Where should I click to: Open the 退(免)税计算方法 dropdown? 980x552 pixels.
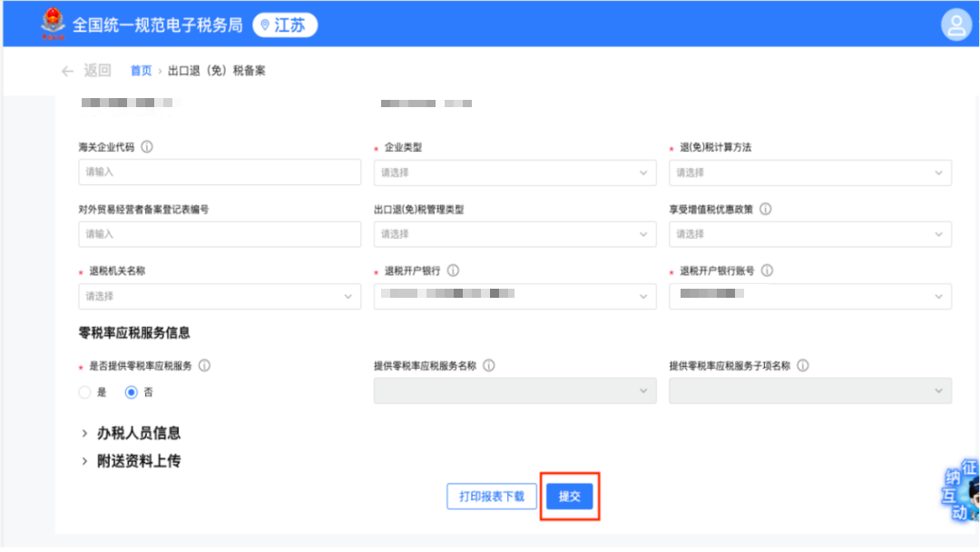[x=810, y=172]
